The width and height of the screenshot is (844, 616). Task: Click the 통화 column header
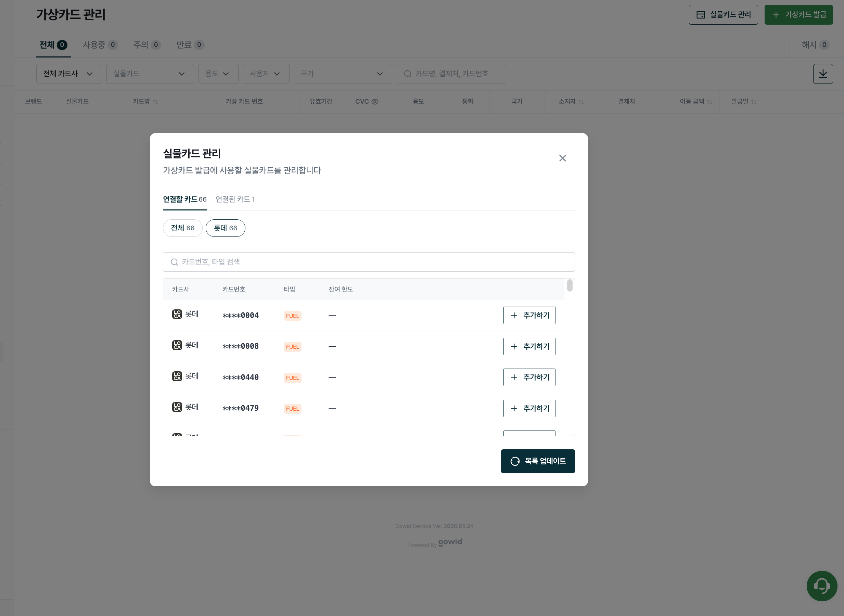pos(467,101)
